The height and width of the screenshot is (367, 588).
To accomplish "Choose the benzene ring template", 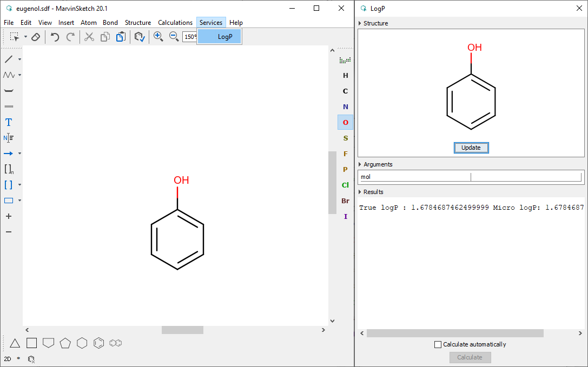I will click(x=98, y=343).
